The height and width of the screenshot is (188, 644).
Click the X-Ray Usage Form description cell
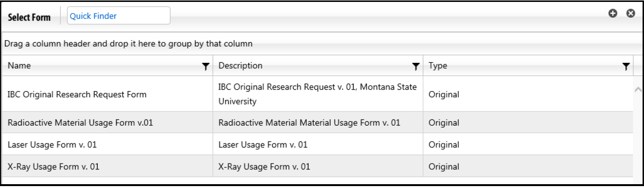point(318,167)
